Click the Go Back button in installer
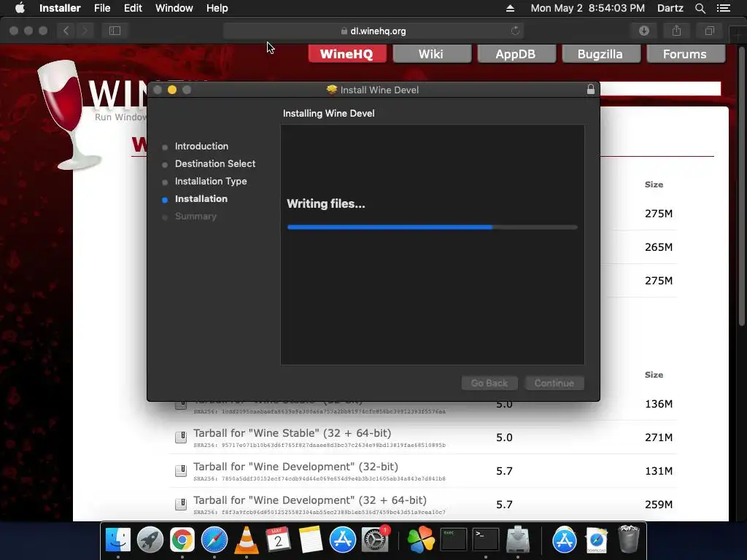This screenshot has height=560, width=747. 489,383
